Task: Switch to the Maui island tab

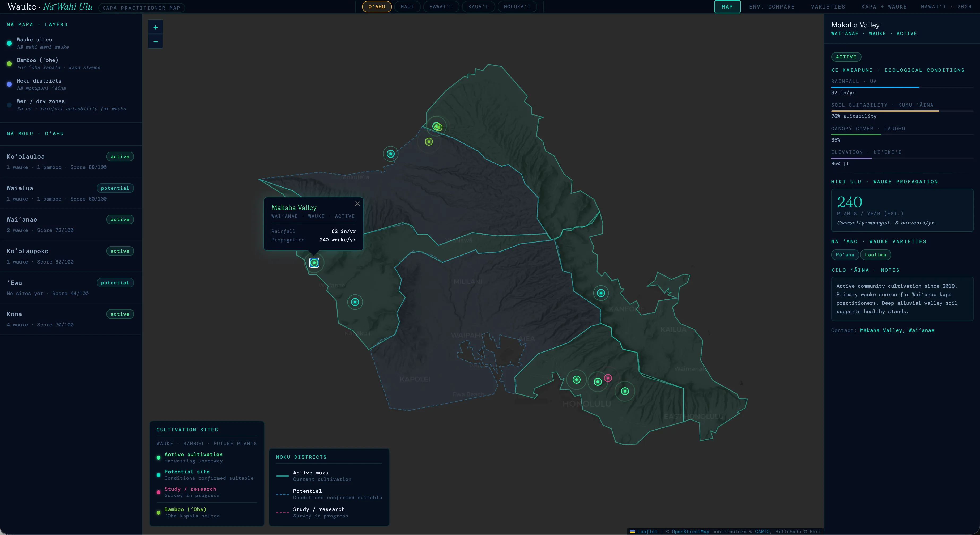Action: coord(407,7)
